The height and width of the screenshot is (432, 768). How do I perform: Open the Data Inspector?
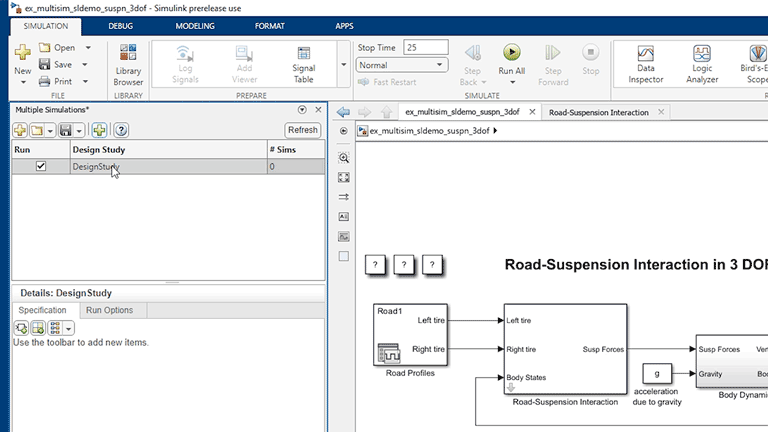point(646,65)
